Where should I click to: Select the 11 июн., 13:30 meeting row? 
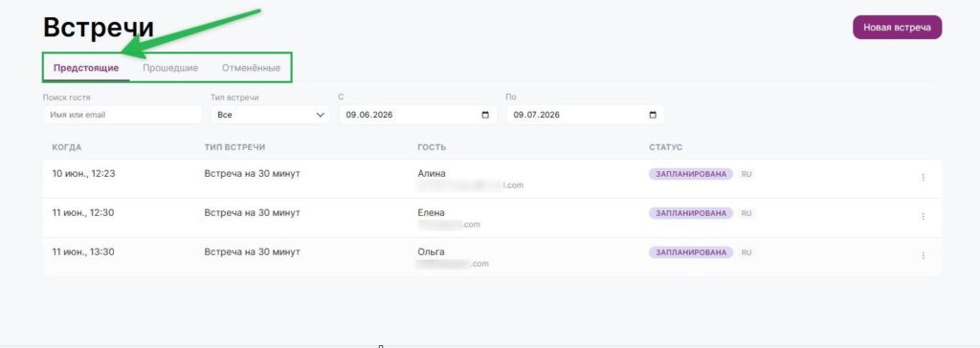pos(493,257)
